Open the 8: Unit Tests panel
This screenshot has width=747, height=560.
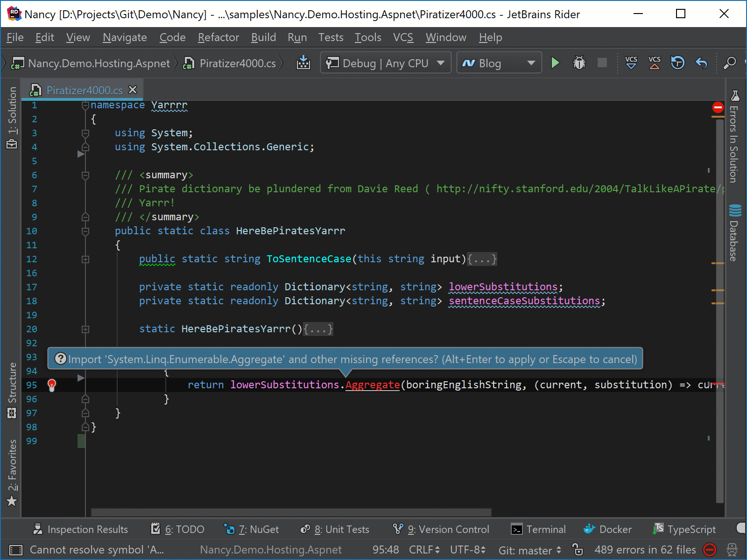click(x=335, y=529)
